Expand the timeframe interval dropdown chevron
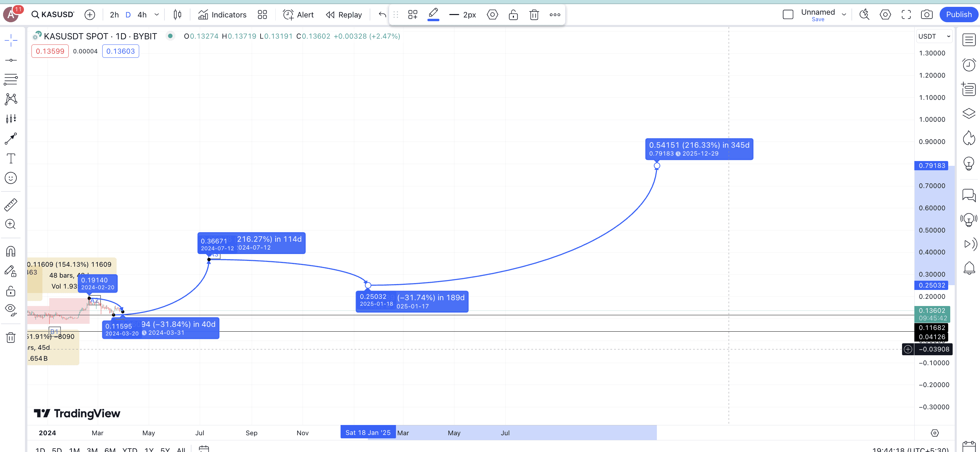 pyautogui.click(x=157, y=15)
